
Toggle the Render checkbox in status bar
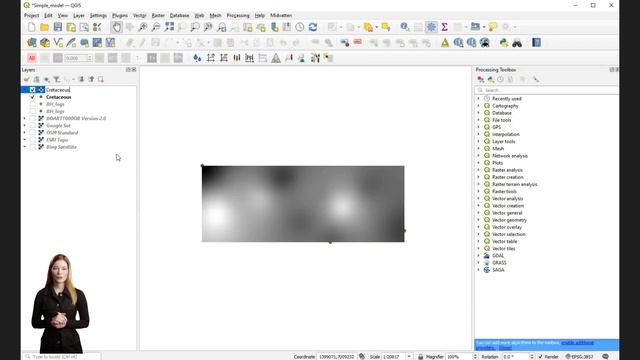[x=540, y=357]
